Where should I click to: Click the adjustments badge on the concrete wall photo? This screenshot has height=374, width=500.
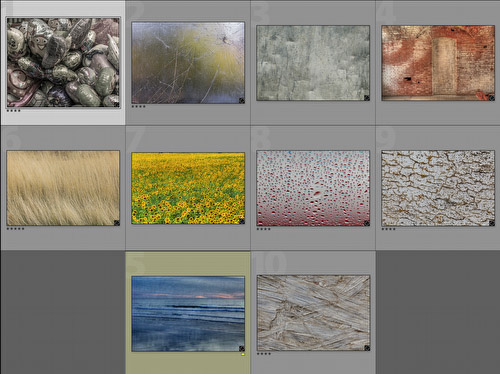[x=367, y=98]
